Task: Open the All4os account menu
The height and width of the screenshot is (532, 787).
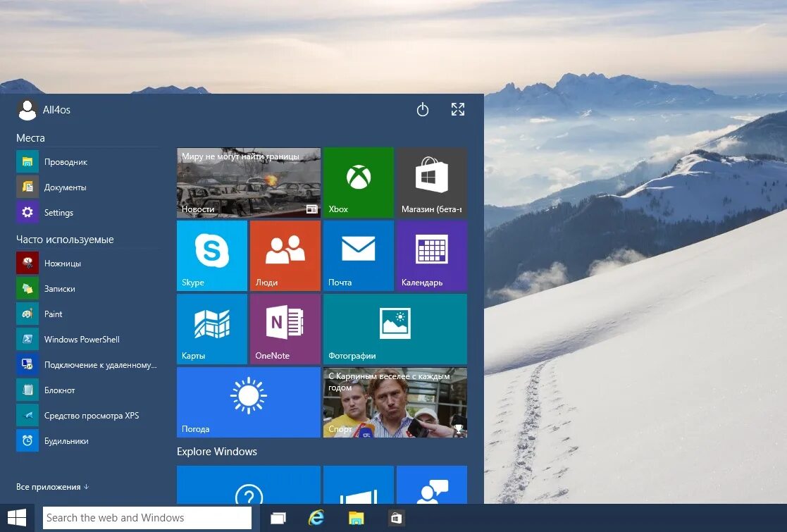Action: 44,109
